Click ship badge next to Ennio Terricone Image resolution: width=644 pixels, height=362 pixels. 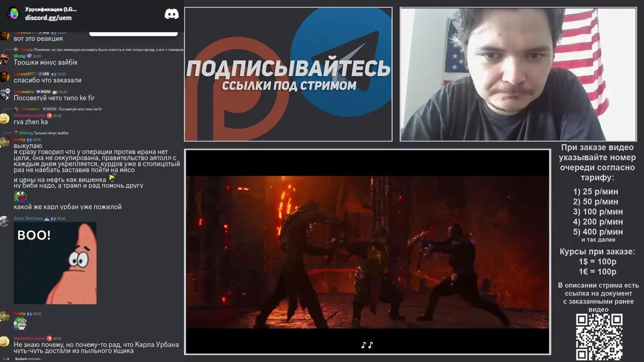click(47, 219)
